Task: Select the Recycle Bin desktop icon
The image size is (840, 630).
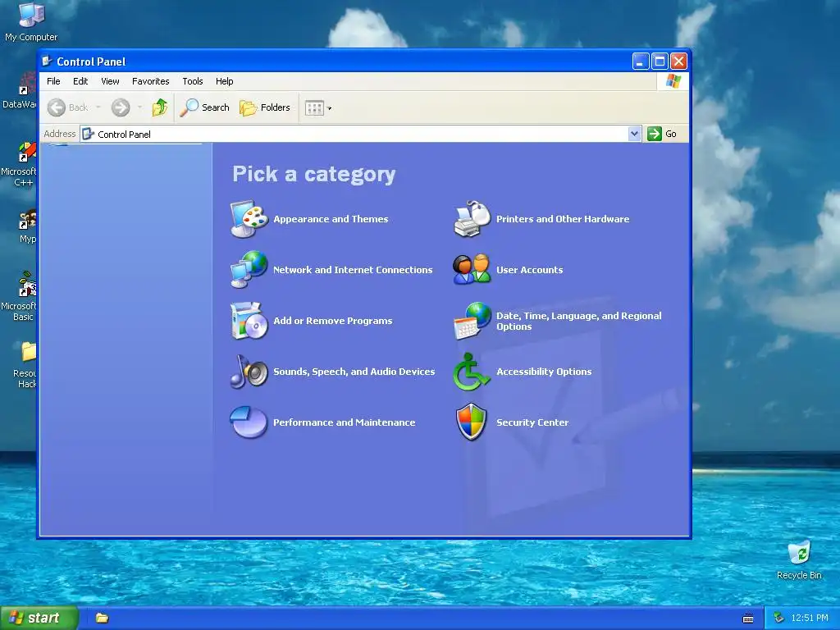Action: [799, 559]
